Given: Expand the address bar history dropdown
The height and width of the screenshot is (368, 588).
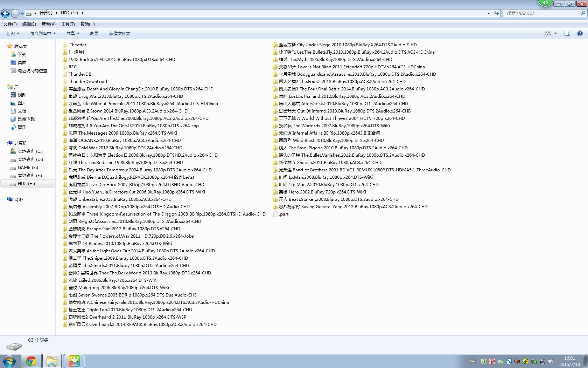Looking at the screenshot, I should pos(489,13).
